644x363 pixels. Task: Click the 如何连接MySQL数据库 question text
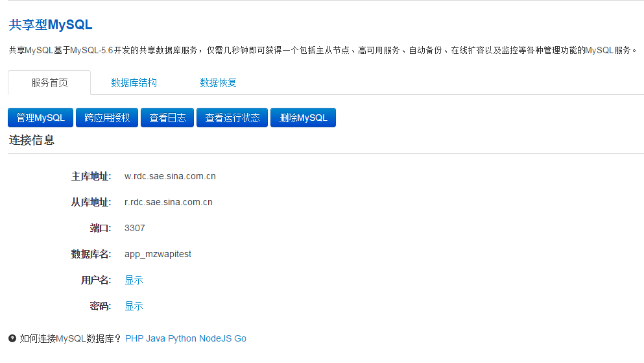pos(71,338)
